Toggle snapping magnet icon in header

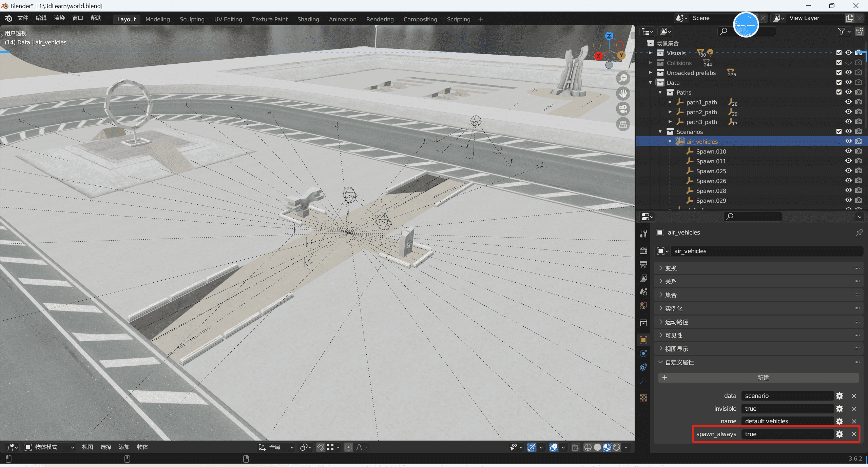tap(321, 447)
